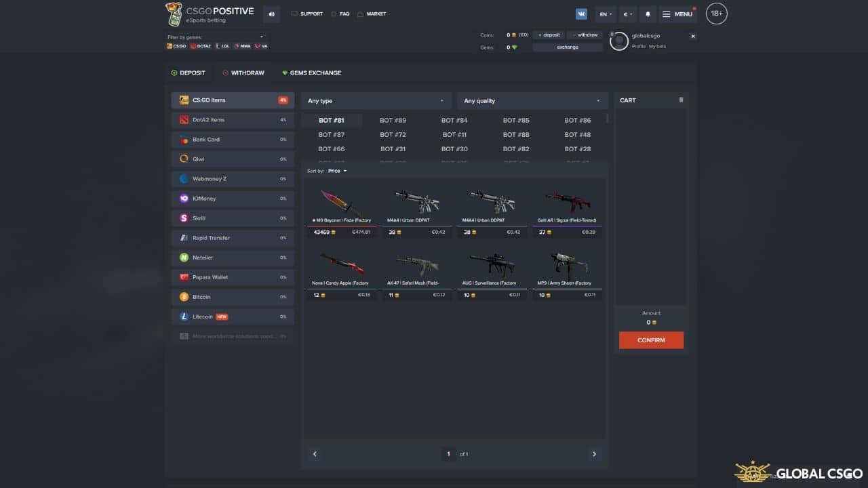Choose Bank Card payment method
Screen dimensions: 868x488
pyautogui.click(x=233, y=140)
